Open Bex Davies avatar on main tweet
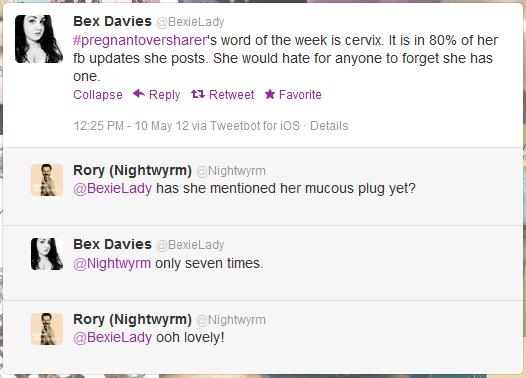The width and height of the screenshot is (526, 378). [x=39, y=39]
